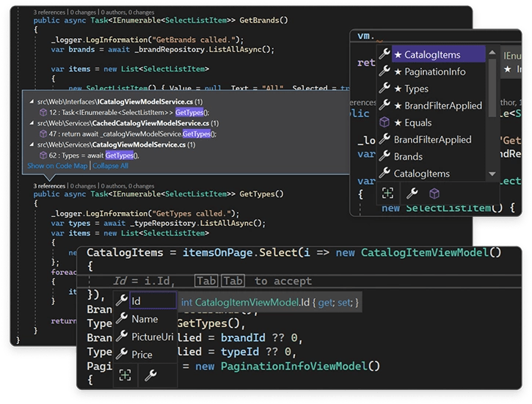This screenshot has width=532, height=404.
Task: Click wrench icon beside Id
Action: (x=122, y=300)
